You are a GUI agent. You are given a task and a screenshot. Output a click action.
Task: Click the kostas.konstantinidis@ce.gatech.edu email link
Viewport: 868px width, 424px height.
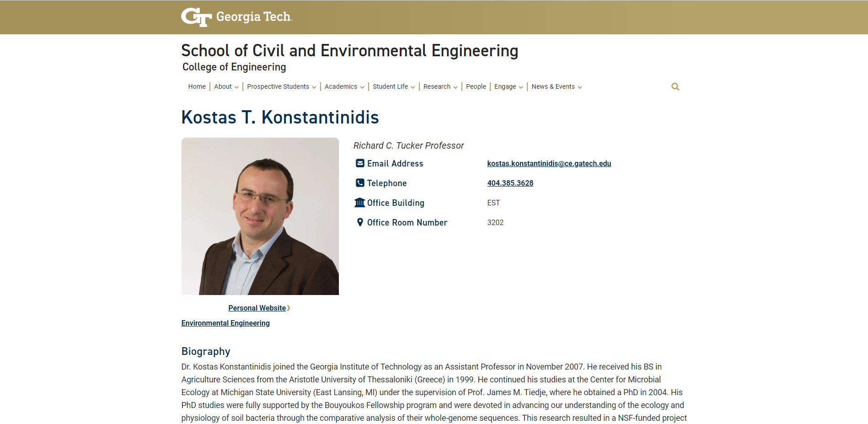click(549, 163)
